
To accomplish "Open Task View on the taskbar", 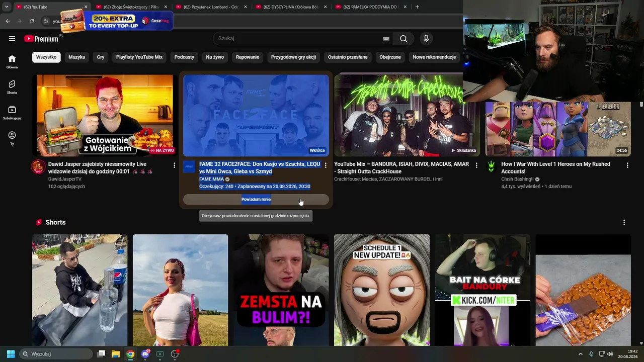I will tap(101, 354).
